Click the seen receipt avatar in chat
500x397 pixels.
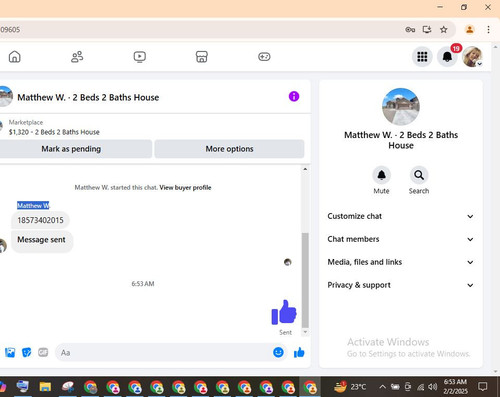pyautogui.click(x=287, y=262)
